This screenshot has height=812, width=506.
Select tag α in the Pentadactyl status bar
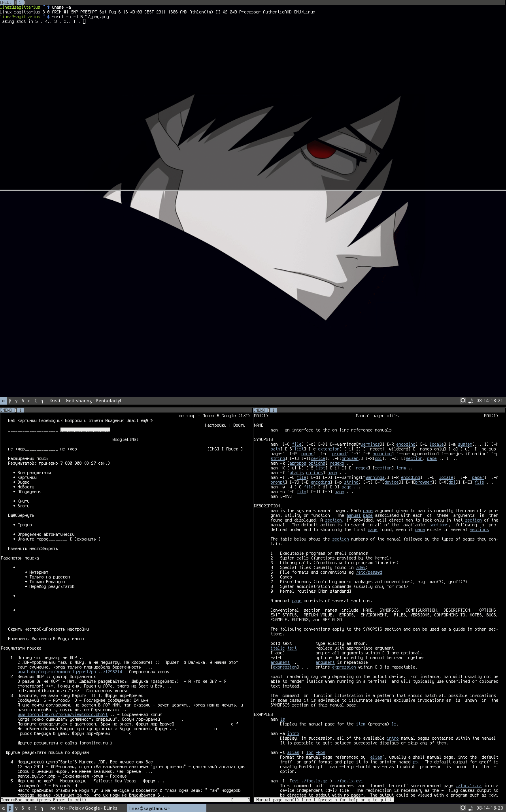3,401
